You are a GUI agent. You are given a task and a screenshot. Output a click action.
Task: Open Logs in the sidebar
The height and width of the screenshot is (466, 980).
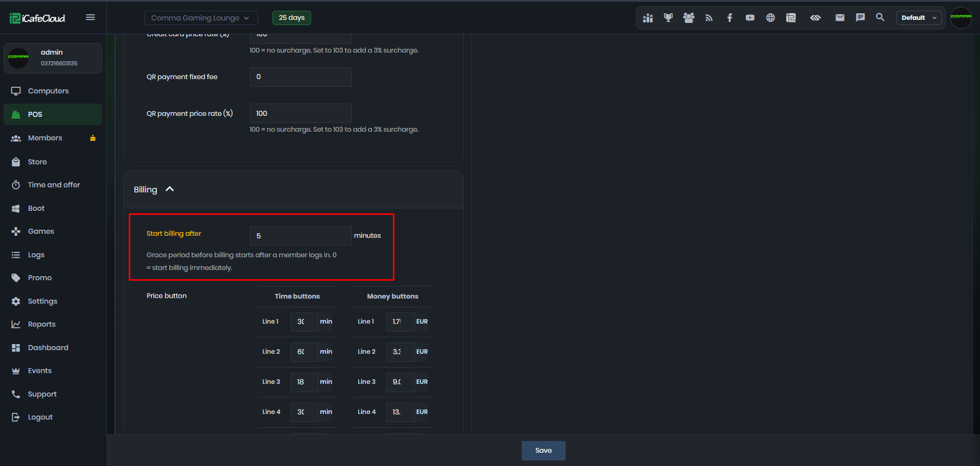pos(53,255)
